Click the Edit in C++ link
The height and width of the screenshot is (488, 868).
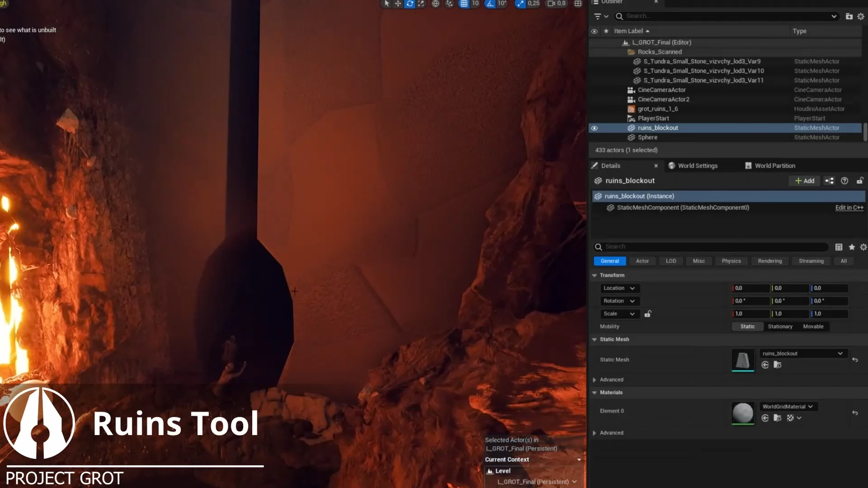(x=849, y=207)
